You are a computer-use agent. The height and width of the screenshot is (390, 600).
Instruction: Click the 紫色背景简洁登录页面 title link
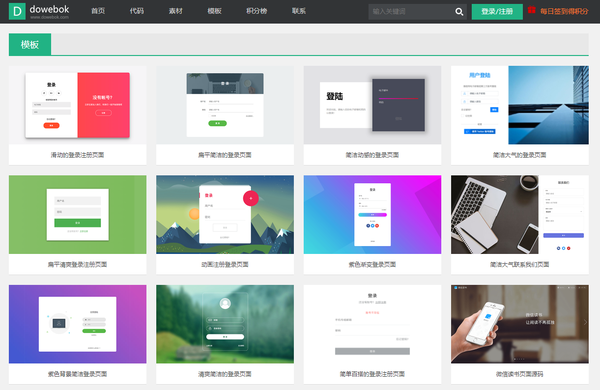click(x=78, y=374)
